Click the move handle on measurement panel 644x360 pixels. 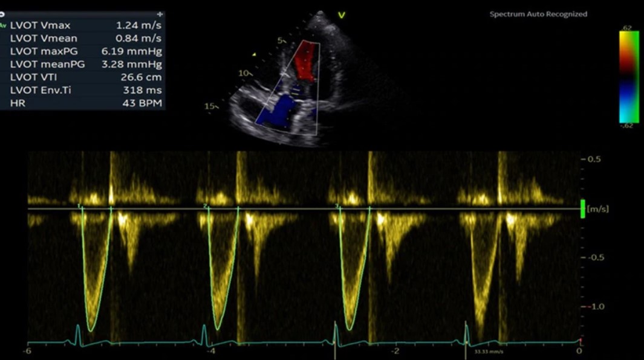(160, 13)
